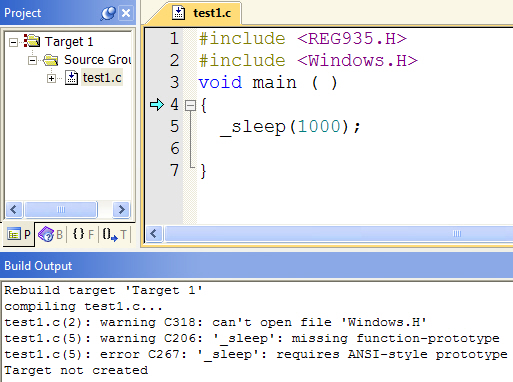
Task: Click the '#include <Windows.H>' code line
Action: [308, 61]
